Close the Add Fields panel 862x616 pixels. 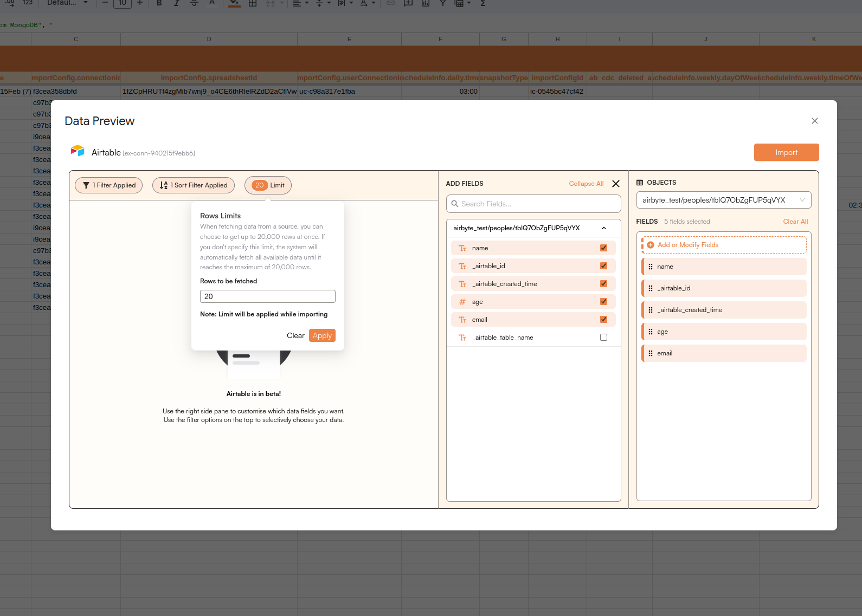coord(616,184)
